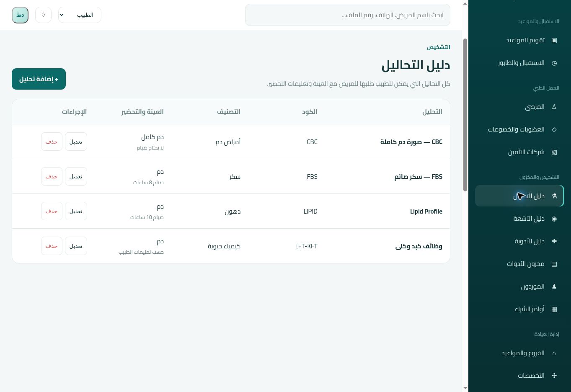This screenshot has width=571, height=392.
Task: Click the التشخيص breadcrumb text
Action: click(439, 47)
